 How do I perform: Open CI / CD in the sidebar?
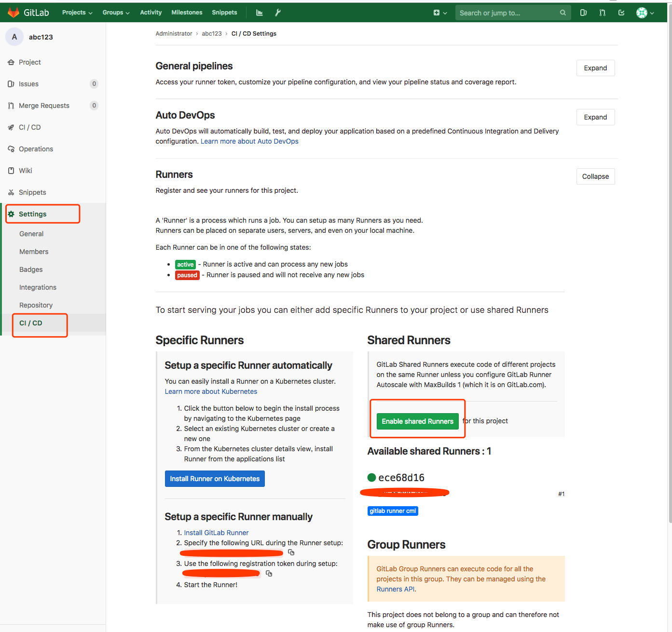click(x=29, y=127)
